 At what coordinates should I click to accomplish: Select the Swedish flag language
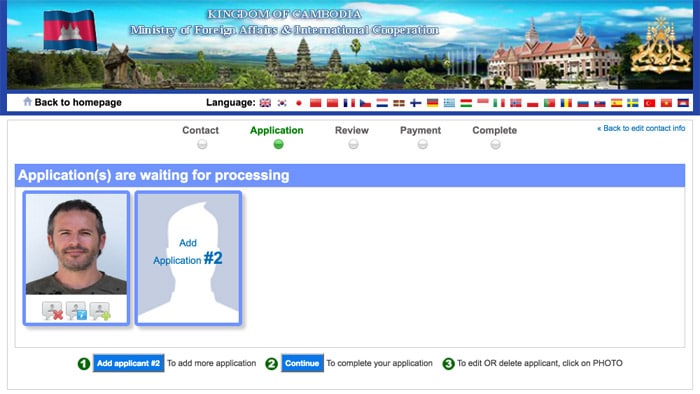pos(633,103)
